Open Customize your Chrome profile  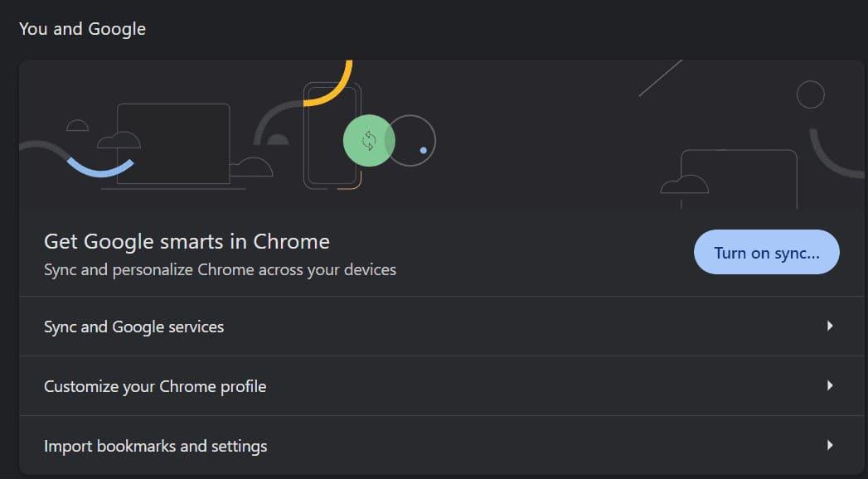[155, 386]
